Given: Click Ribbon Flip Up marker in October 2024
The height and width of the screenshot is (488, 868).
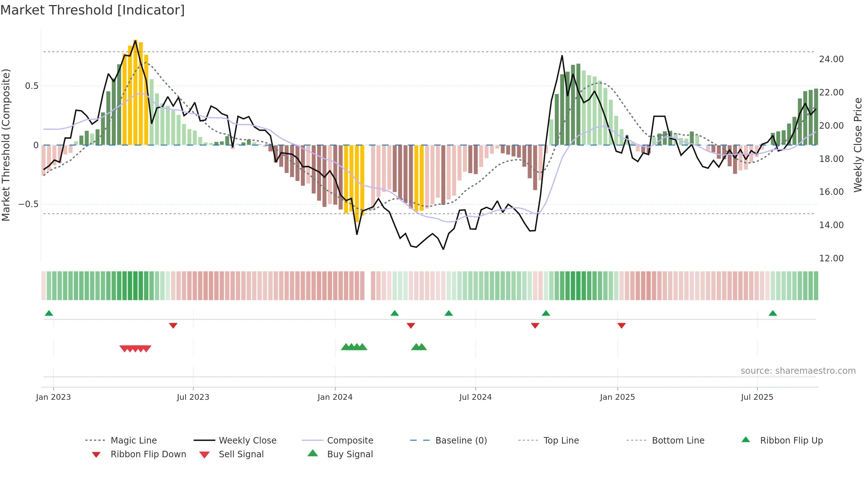Looking at the screenshot, I should click(546, 313).
